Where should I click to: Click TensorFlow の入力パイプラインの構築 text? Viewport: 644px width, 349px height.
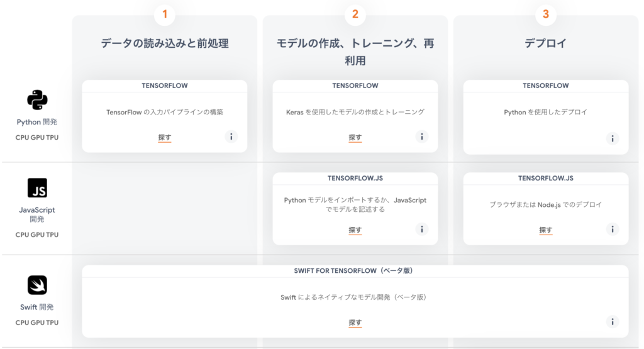tap(165, 112)
